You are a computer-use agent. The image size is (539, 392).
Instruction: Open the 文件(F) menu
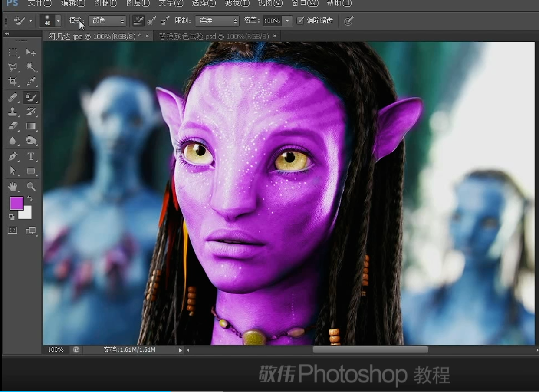click(x=39, y=3)
